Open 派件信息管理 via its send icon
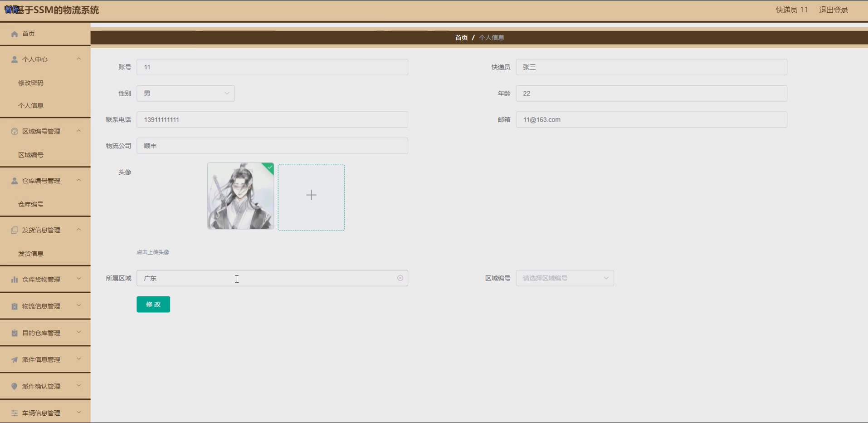 point(14,359)
